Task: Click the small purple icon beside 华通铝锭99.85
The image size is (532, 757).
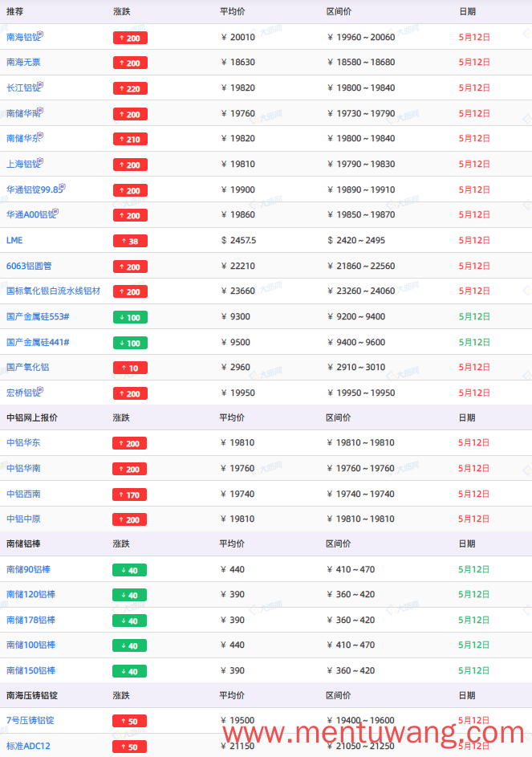Action: [63, 186]
